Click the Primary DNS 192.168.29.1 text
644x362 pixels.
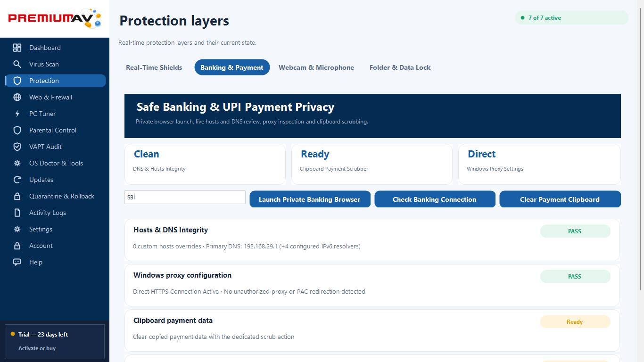pyautogui.click(x=242, y=246)
